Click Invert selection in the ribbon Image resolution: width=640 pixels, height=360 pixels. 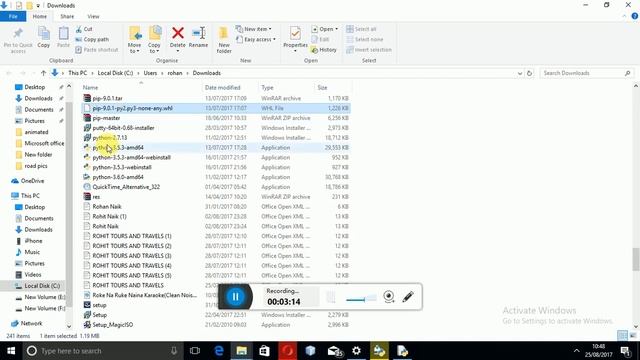point(369,50)
